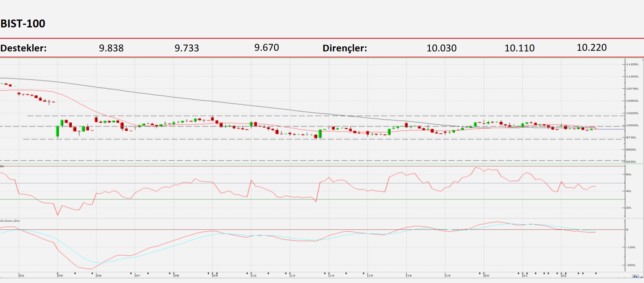Click the 15 date label
Viewport: 644px width, 283px height.
(370, 275)
